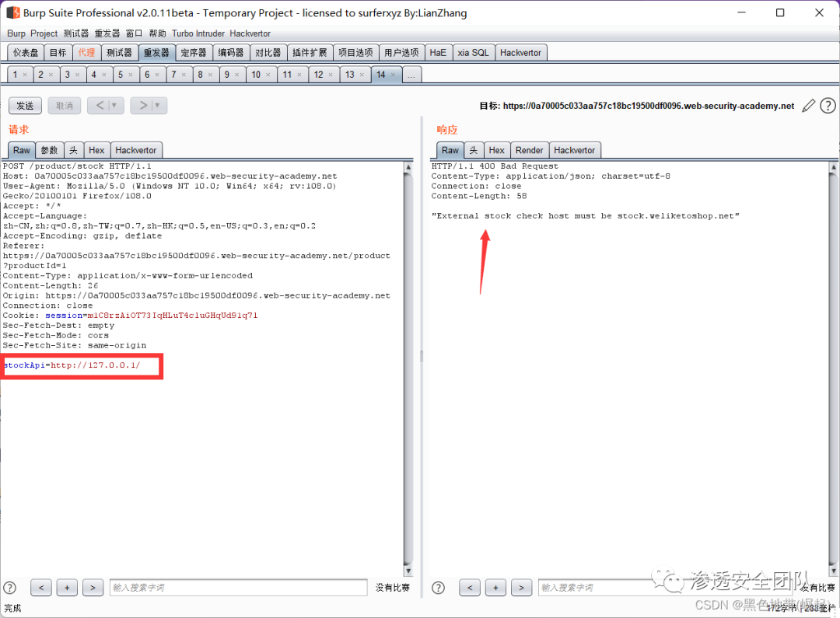This screenshot has height=618, width=840.
Task: Open forward history dropdown arrow
Action: (158, 106)
